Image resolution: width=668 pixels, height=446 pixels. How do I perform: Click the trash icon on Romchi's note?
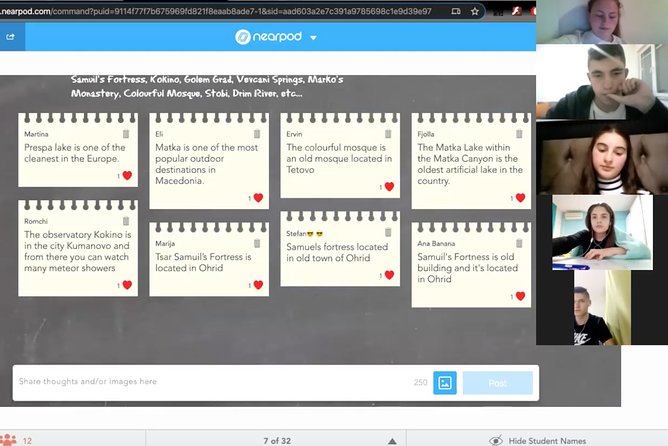(126, 221)
